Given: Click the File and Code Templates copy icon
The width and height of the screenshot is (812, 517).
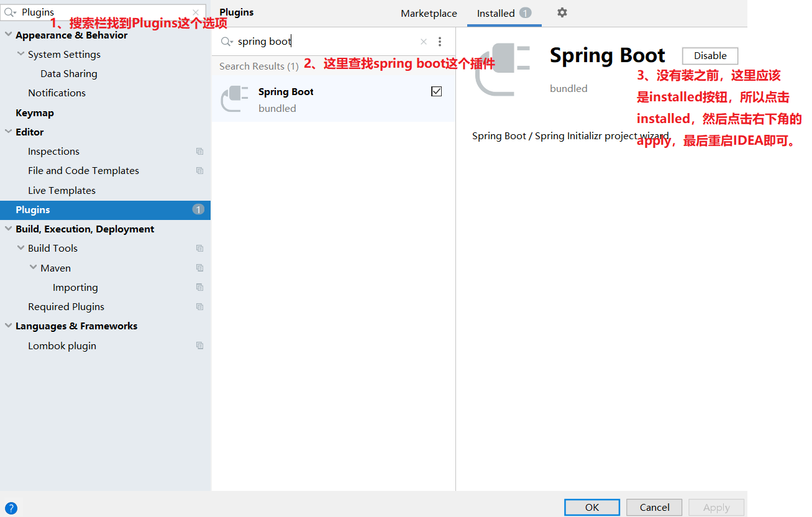Looking at the screenshot, I should (199, 170).
